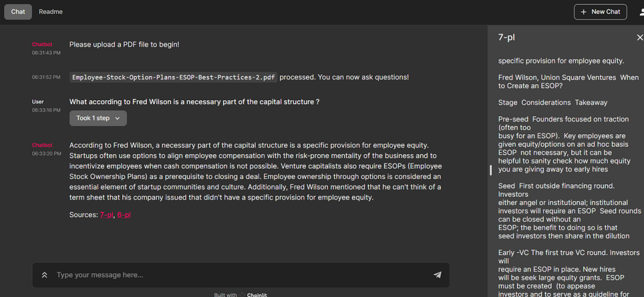
Task: Click the user's Fred Wilson question text
Action: (194, 102)
